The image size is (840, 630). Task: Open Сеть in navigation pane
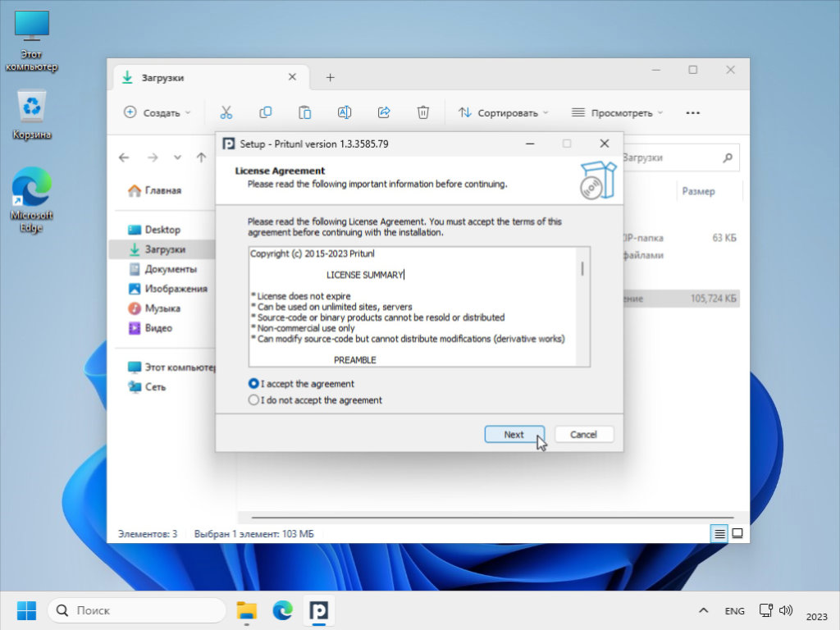[x=147, y=387]
